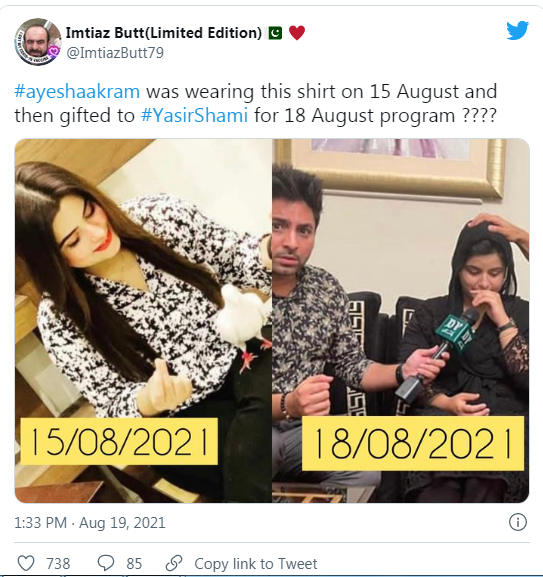The image size is (543, 577).
Task: Open the right photo dated 18/08/2021
Action: click(401, 321)
